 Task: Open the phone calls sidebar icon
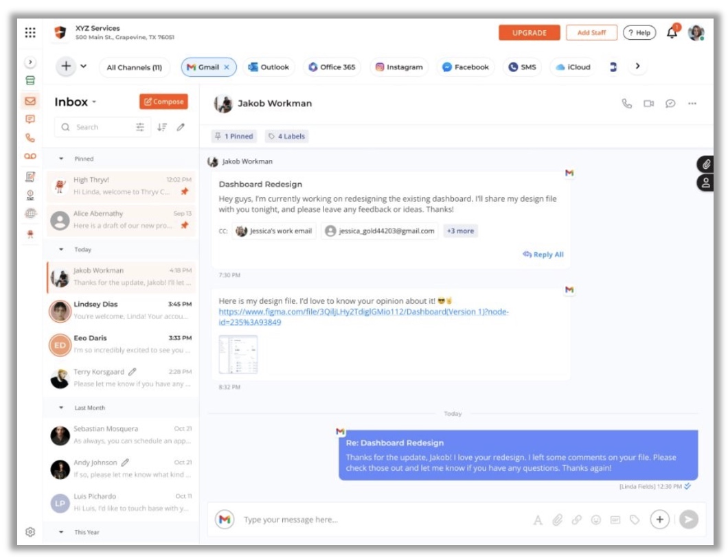30,138
